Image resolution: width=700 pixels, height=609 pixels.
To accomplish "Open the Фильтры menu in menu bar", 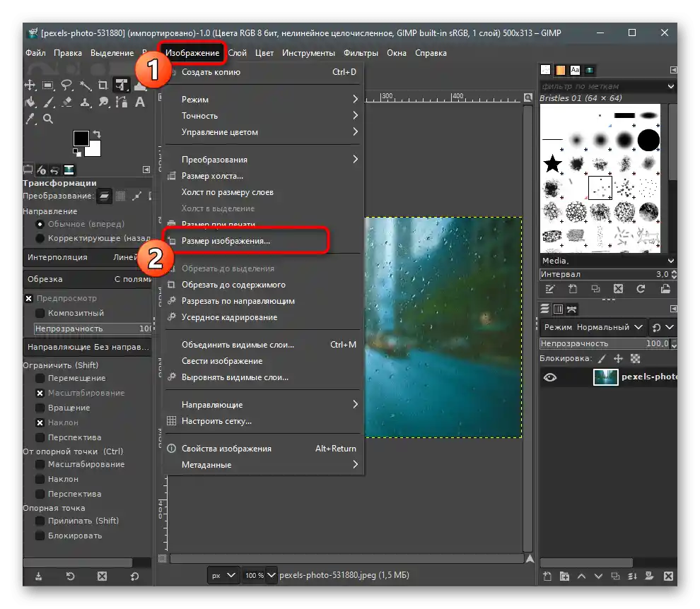I will 361,53.
